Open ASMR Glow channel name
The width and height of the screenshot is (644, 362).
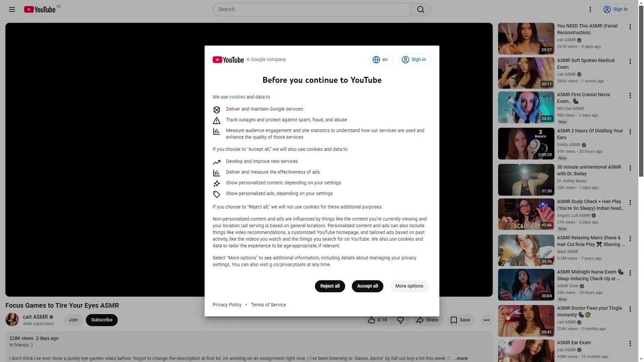tap(568, 286)
